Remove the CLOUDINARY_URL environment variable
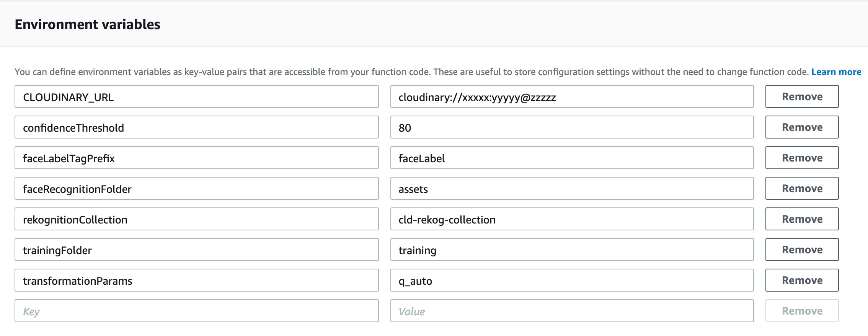 click(802, 96)
